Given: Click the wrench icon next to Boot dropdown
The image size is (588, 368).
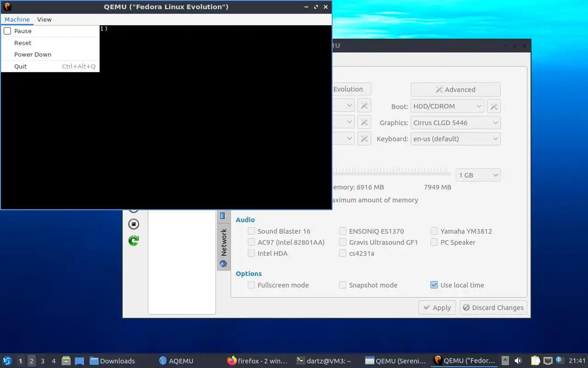Looking at the screenshot, I should 494,106.
